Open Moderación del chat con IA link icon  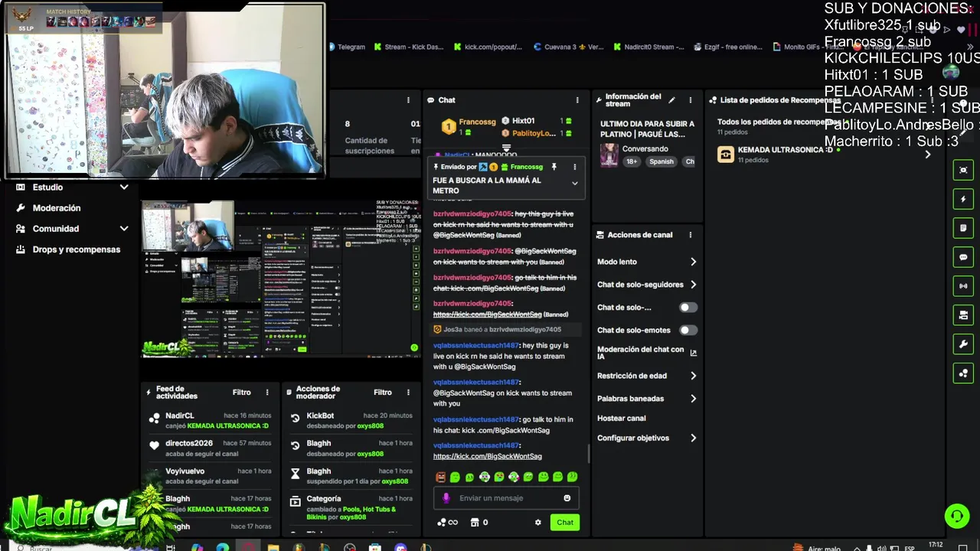coord(694,353)
